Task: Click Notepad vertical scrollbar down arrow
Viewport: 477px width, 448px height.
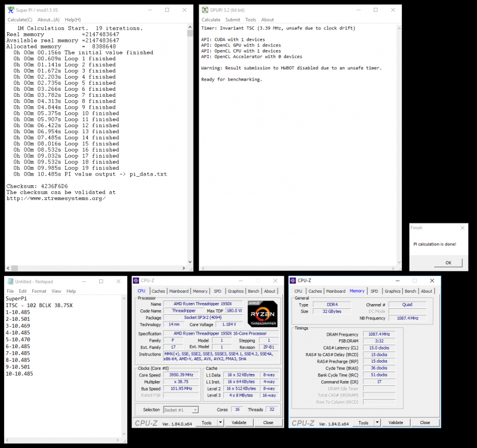Action: click(x=124, y=434)
